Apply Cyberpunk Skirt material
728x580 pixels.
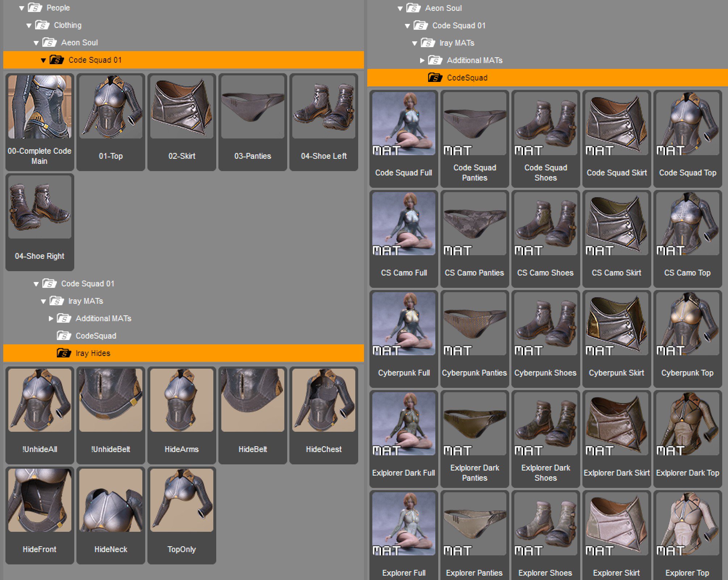coord(617,339)
